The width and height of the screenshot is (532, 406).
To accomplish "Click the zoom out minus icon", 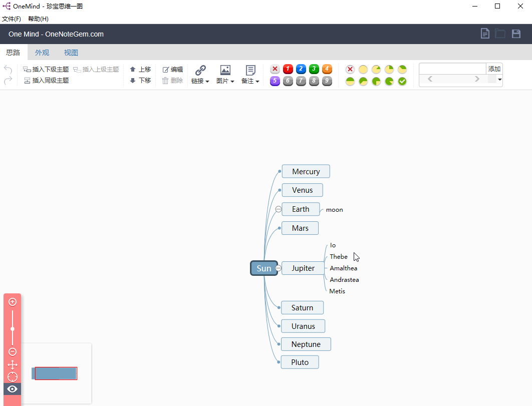I will [13, 352].
